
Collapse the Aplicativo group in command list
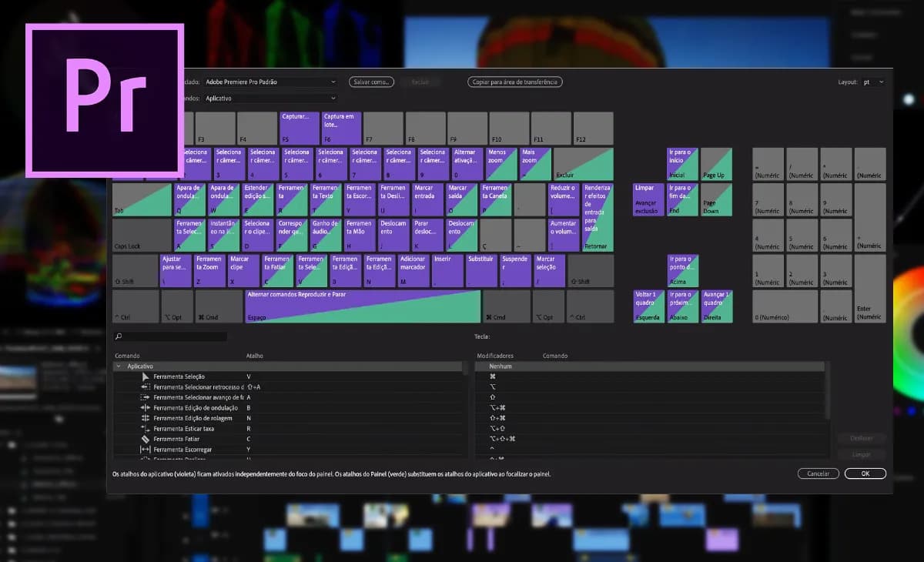tap(118, 366)
